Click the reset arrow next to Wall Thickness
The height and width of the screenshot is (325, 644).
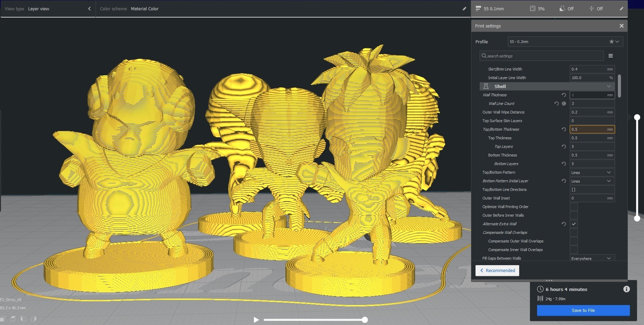(564, 95)
